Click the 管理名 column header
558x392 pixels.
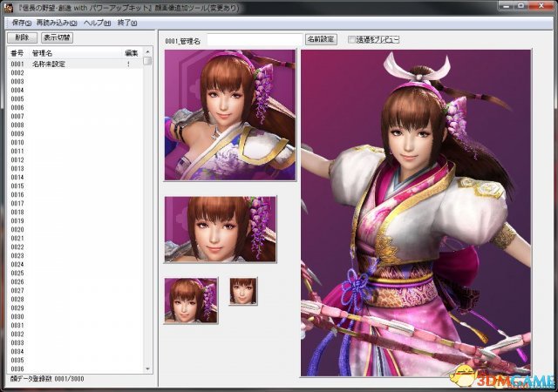[42, 53]
